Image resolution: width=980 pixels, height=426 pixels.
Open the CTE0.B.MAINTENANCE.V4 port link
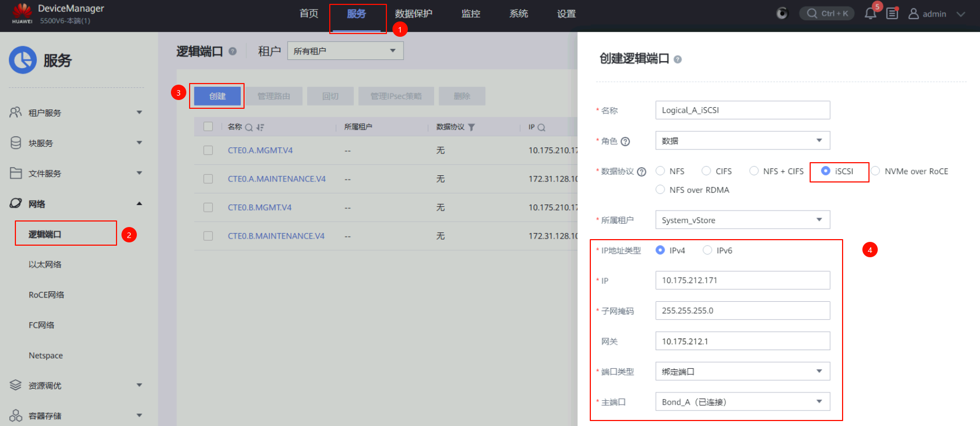tap(276, 236)
